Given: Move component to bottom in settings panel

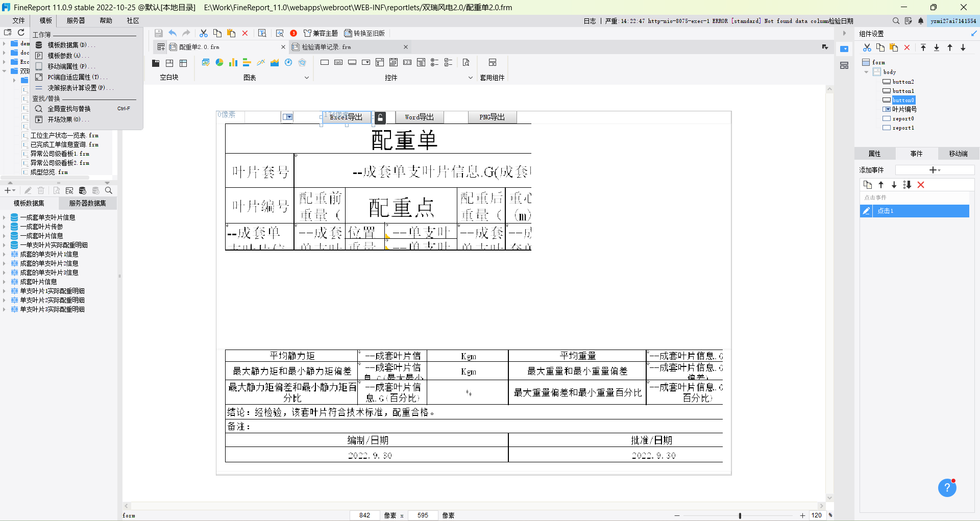Looking at the screenshot, I should tap(937, 47).
